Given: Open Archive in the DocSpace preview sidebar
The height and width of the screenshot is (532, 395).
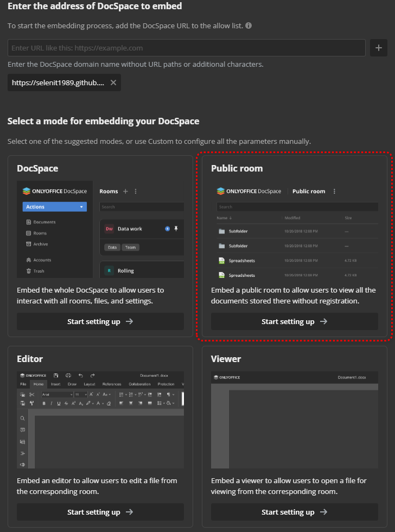Looking at the screenshot, I should [x=37, y=244].
